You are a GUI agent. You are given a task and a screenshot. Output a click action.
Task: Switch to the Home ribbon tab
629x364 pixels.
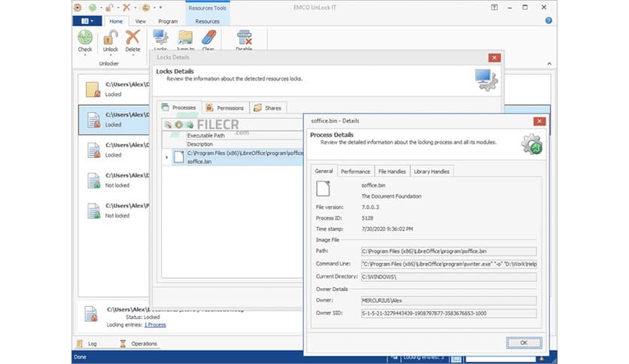[116, 21]
